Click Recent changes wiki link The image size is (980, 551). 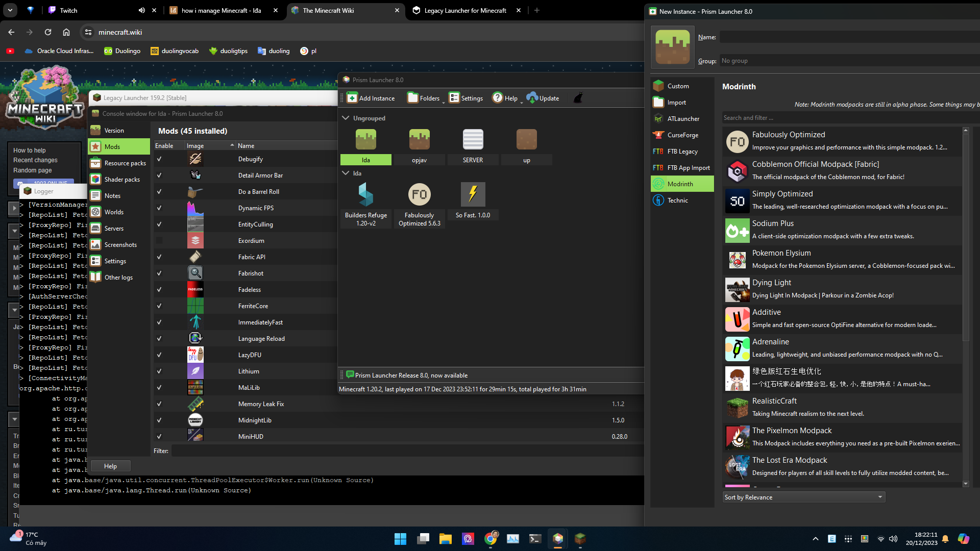tap(35, 160)
